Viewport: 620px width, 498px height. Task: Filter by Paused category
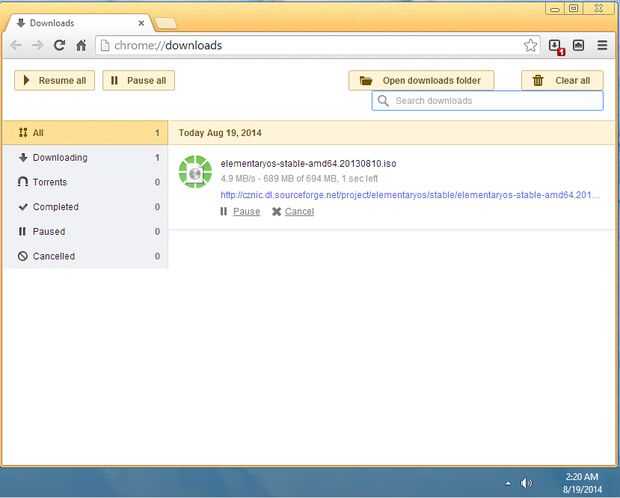85,231
